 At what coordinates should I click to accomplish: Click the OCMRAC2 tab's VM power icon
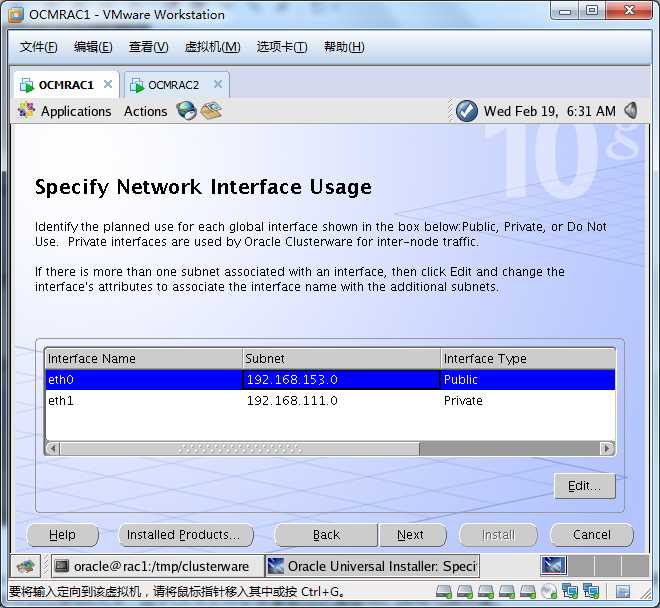pyautogui.click(x=136, y=85)
